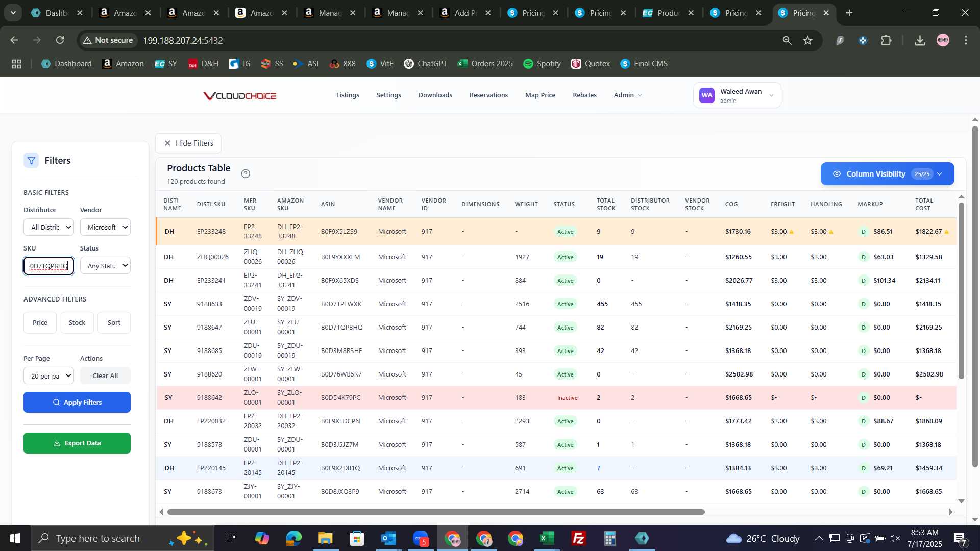Click Clear All button

tap(105, 376)
